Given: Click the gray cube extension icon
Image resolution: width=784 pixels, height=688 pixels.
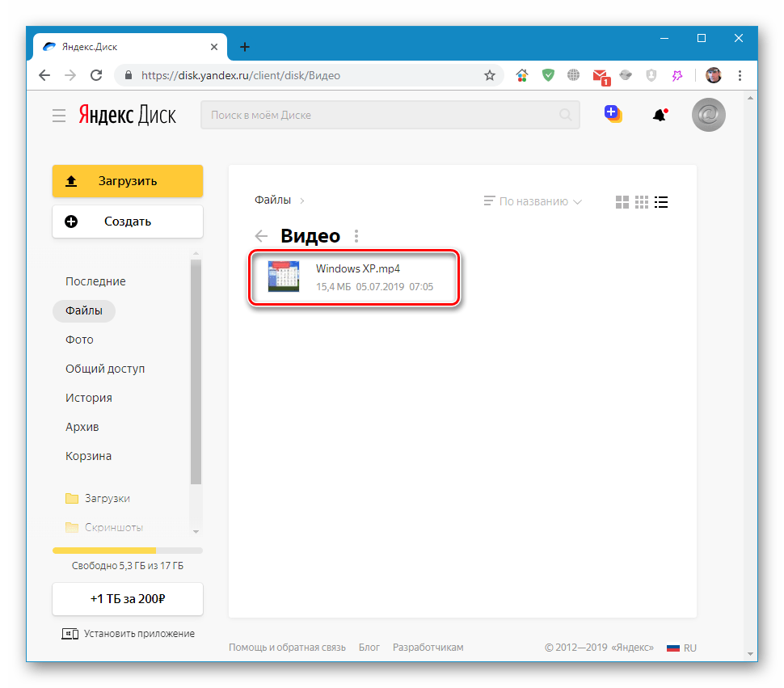Looking at the screenshot, I should point(626,75).
